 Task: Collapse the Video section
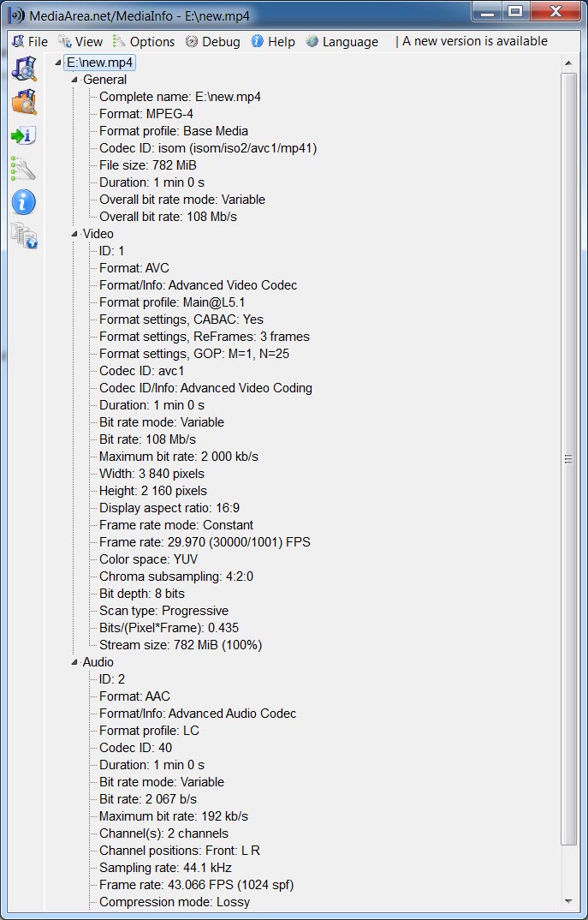pos(74,234)
